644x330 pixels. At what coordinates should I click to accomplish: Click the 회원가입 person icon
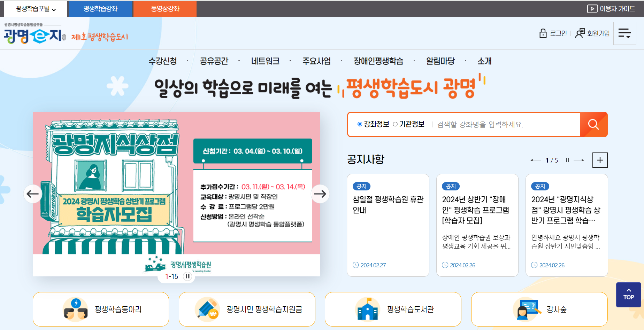point(580,33)
